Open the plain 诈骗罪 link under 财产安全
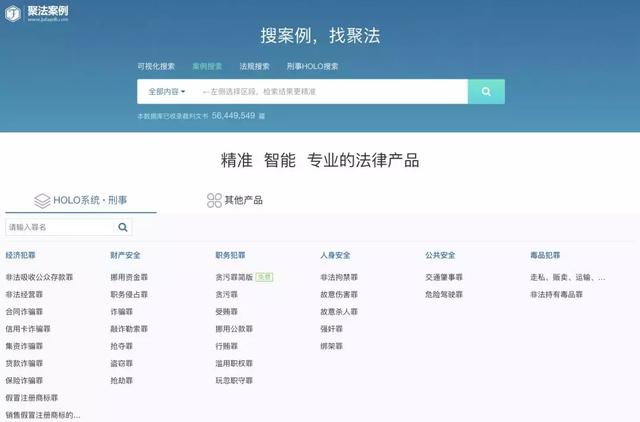The image size is (640, 422). coord(122,311)
